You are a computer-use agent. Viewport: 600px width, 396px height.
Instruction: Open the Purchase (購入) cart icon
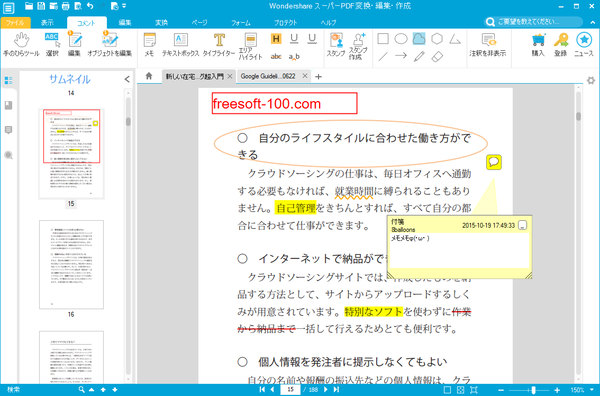coord(538,45)
